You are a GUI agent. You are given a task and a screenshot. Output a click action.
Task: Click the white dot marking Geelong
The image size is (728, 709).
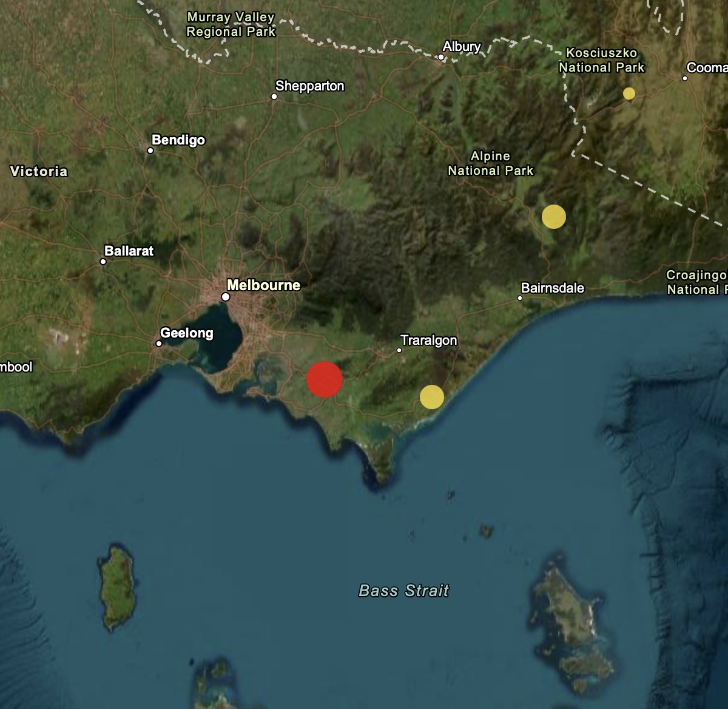pyautogui.click(x=159, y=344)
